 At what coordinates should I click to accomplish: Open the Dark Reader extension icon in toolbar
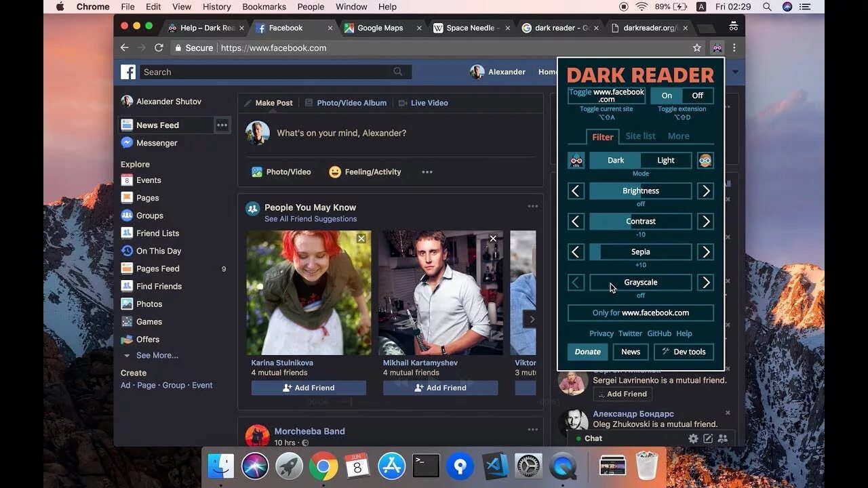point(717,48)
